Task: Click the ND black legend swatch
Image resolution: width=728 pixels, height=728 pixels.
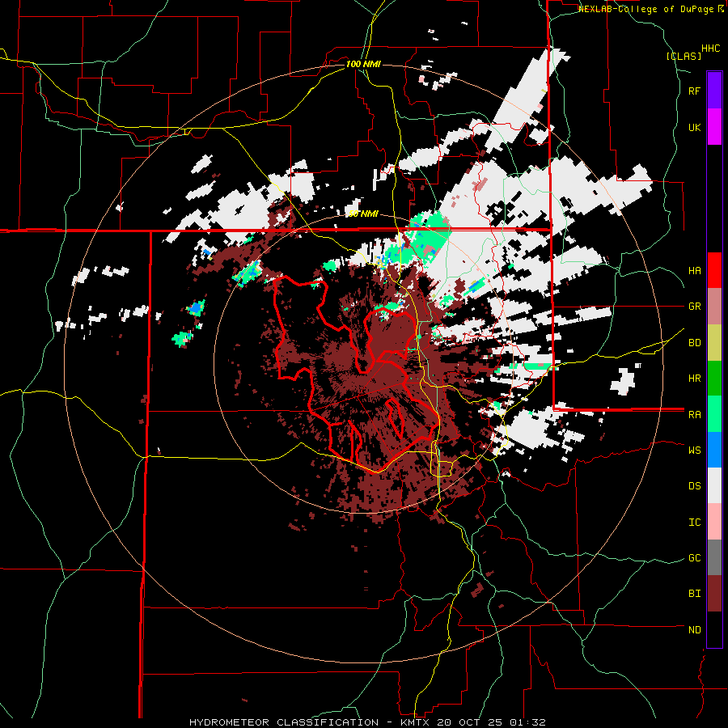Action: [714, 629]
